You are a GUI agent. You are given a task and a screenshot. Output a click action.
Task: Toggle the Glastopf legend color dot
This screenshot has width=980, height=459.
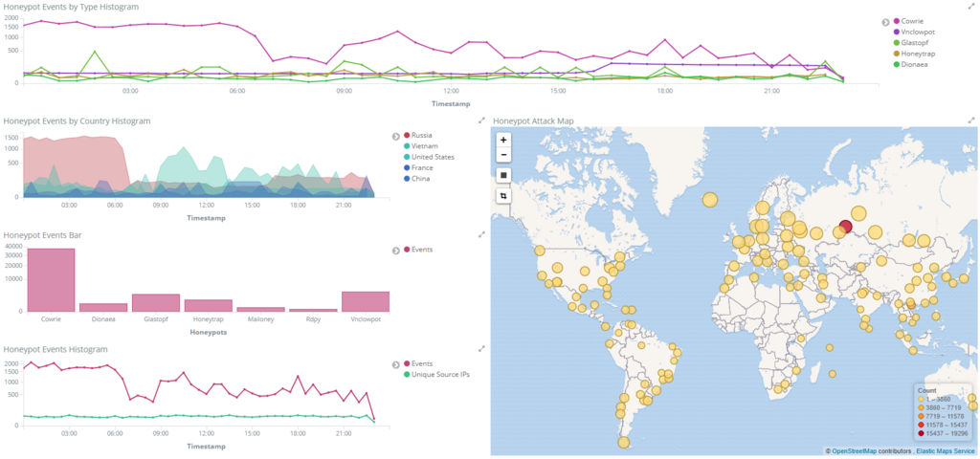point(897,43)
